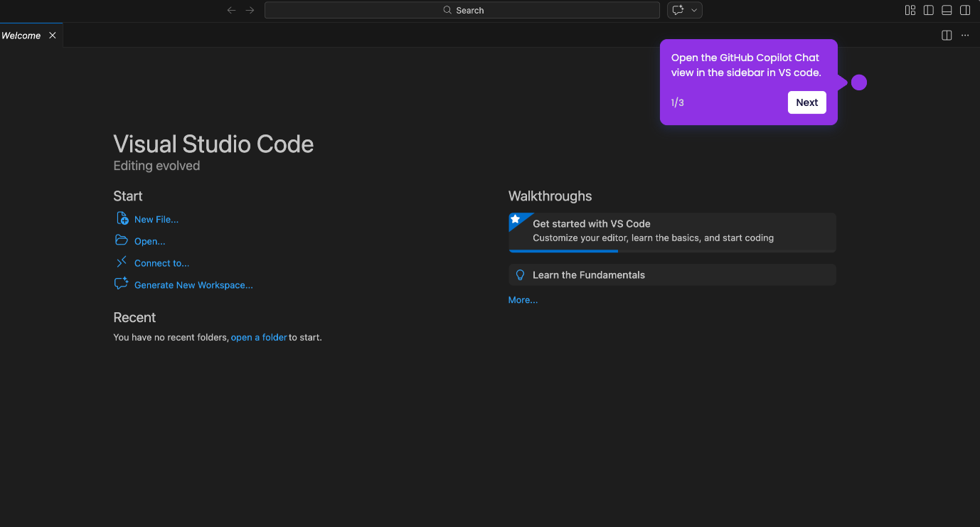Click the Connect to... link

point(161,263)
